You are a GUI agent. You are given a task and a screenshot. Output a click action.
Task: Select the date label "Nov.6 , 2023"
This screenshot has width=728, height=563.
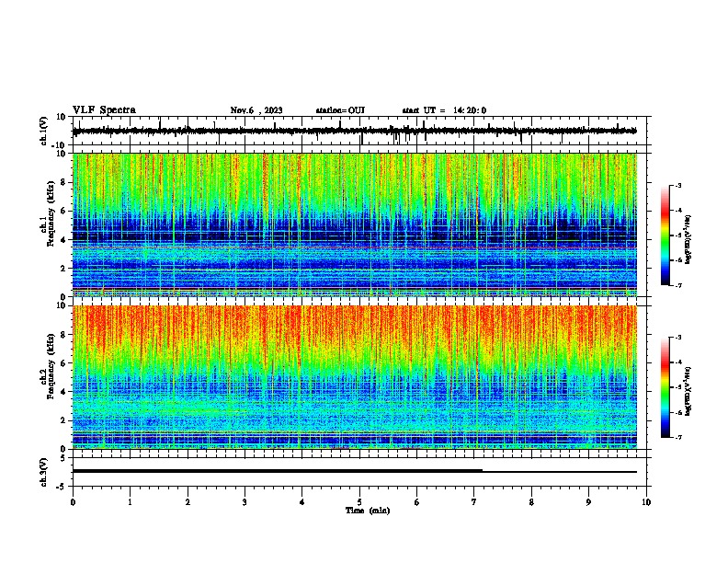pyautogui.click(x=256, y=110)
